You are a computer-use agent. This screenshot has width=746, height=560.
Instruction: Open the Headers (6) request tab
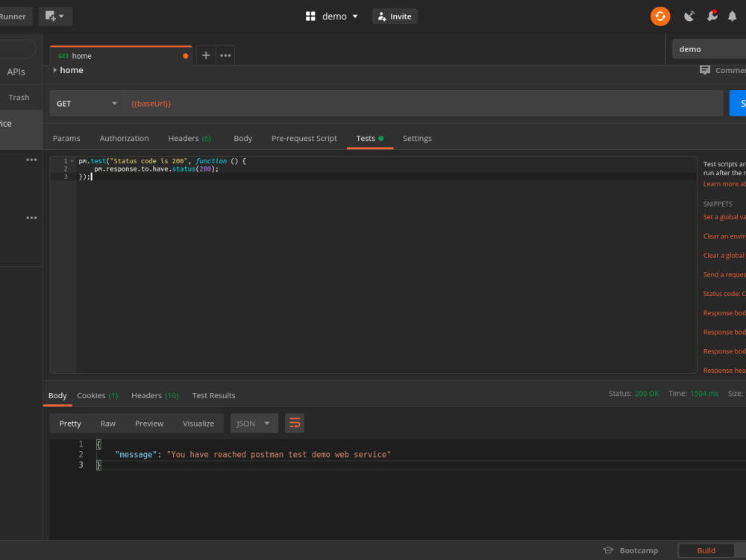click(x=189, y=139)
